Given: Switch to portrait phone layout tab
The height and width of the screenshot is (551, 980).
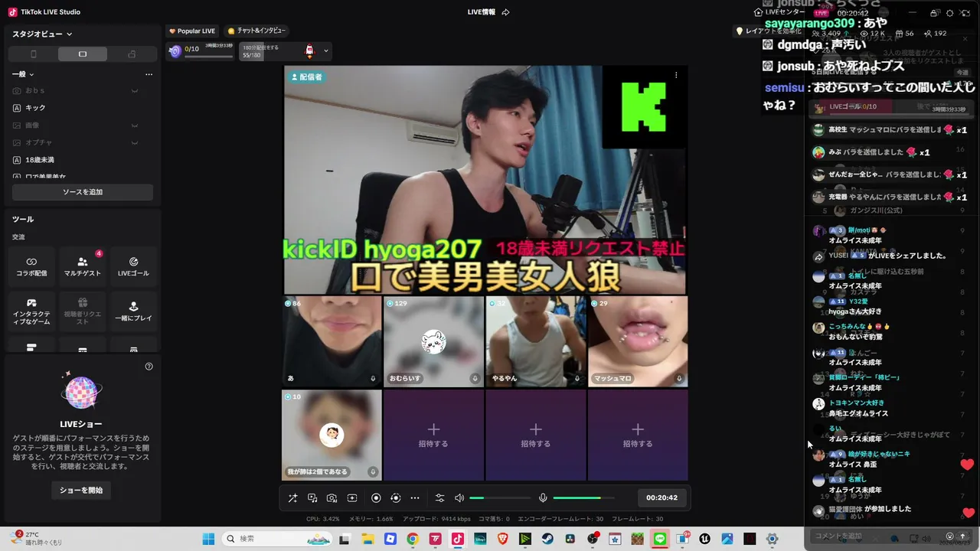Looking at the screenshot, I should [33, 54].
